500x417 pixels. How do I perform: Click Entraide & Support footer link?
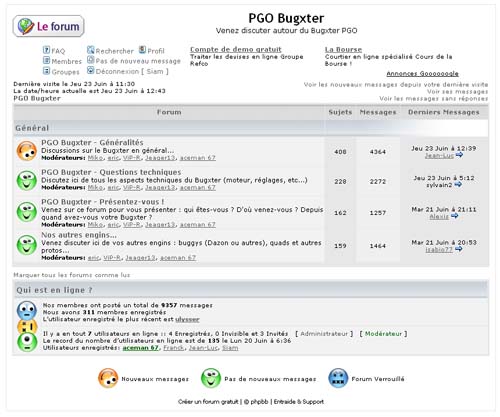coord(299,402)
